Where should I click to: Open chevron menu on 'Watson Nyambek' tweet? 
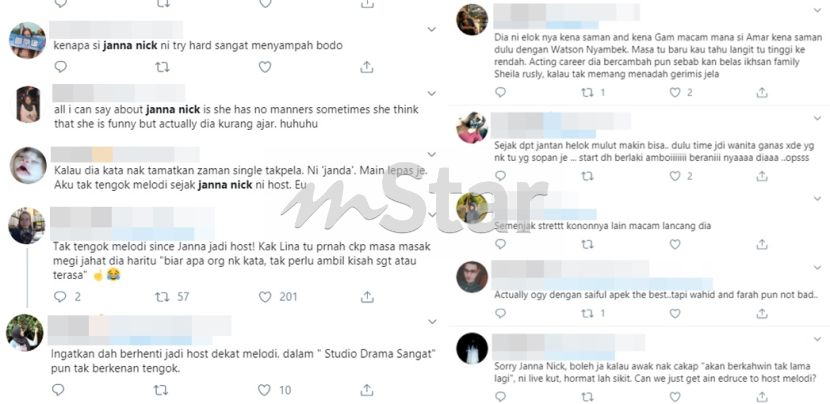[x=817, y=10]
